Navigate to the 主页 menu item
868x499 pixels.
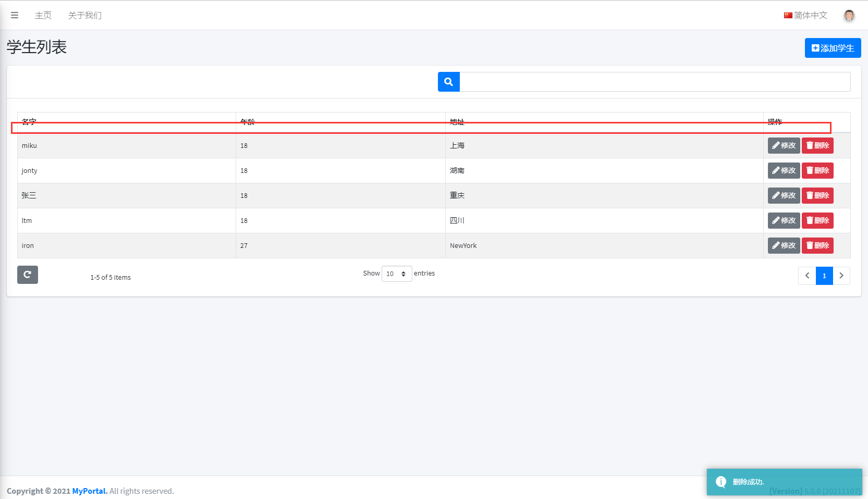coord(43,16)
